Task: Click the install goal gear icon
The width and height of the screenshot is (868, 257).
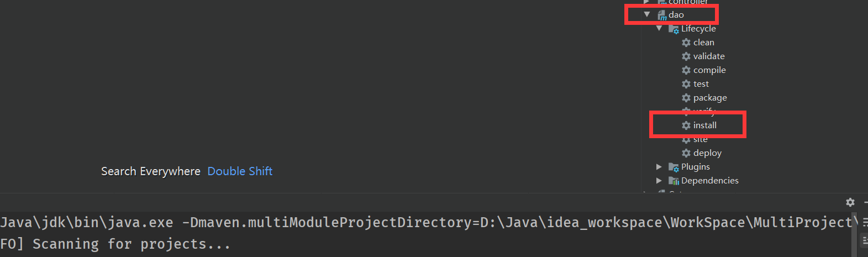Action: [x=686, y=125]
